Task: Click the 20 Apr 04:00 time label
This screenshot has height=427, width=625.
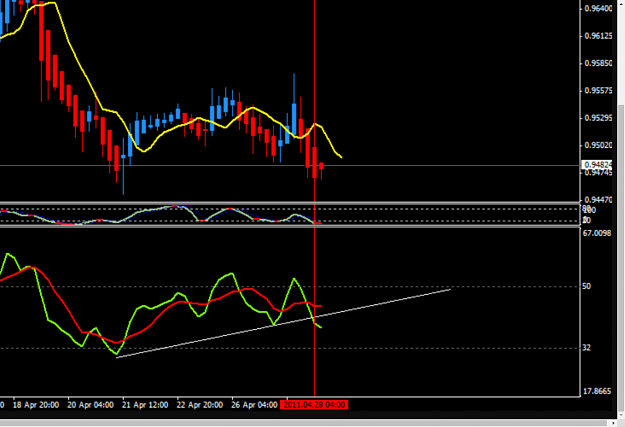Action: 90,405
